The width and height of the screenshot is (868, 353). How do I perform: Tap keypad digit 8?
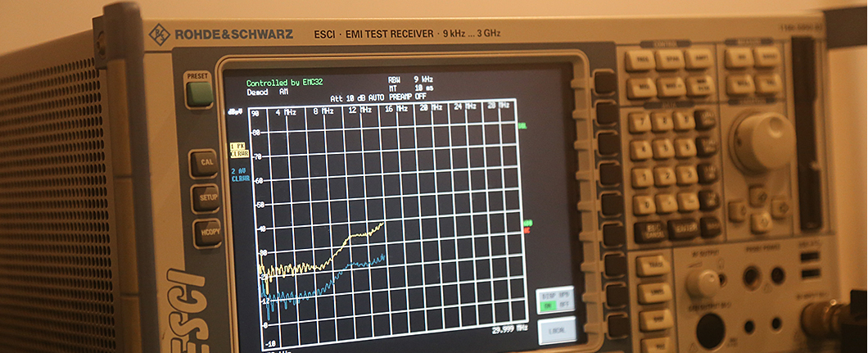coord(662,121)
